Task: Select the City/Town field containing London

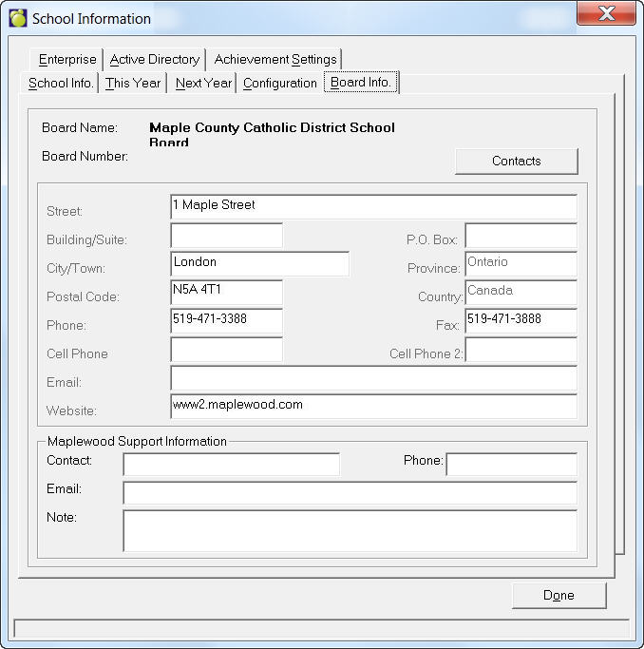Action: 259,263
